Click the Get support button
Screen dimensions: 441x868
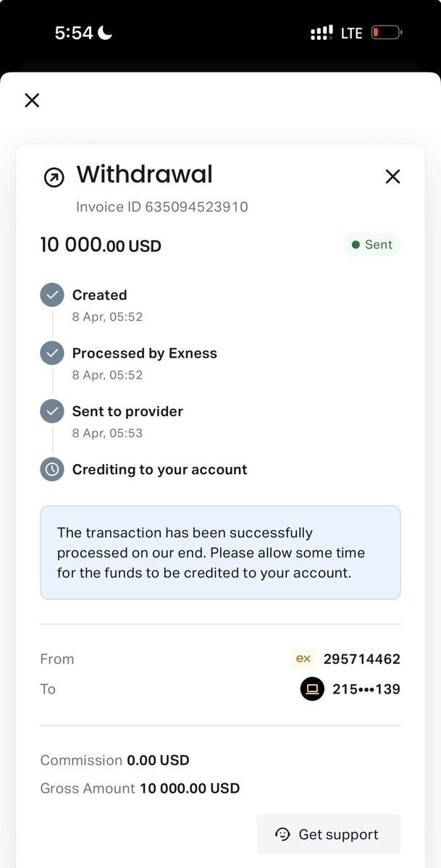pyautogui.click(x=328, y=834)
